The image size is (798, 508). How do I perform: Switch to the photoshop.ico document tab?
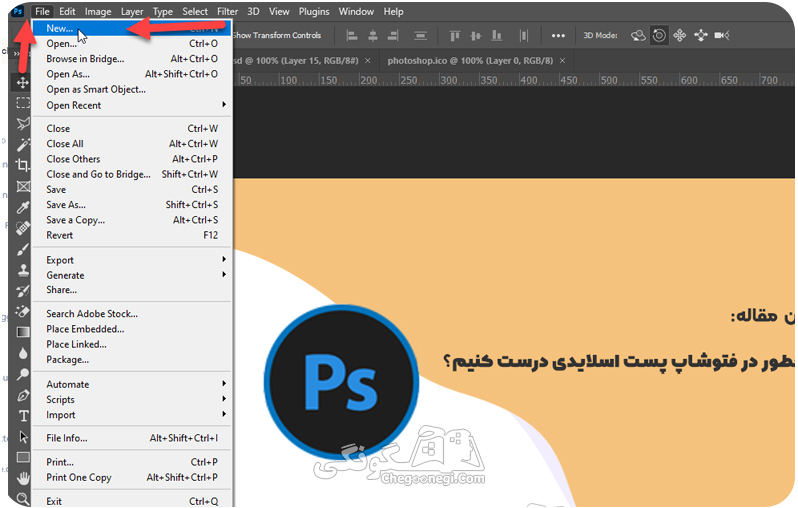click(x=470, y=61)
